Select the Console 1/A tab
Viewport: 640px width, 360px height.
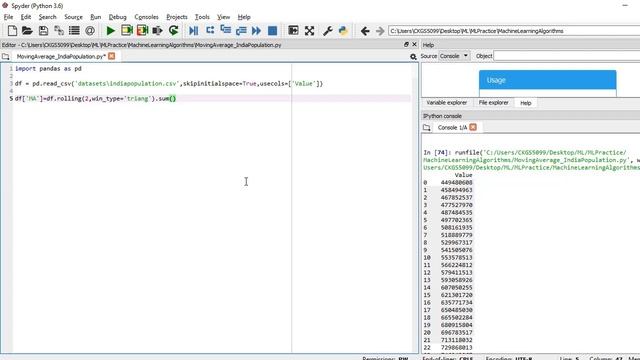click(452, 128)
